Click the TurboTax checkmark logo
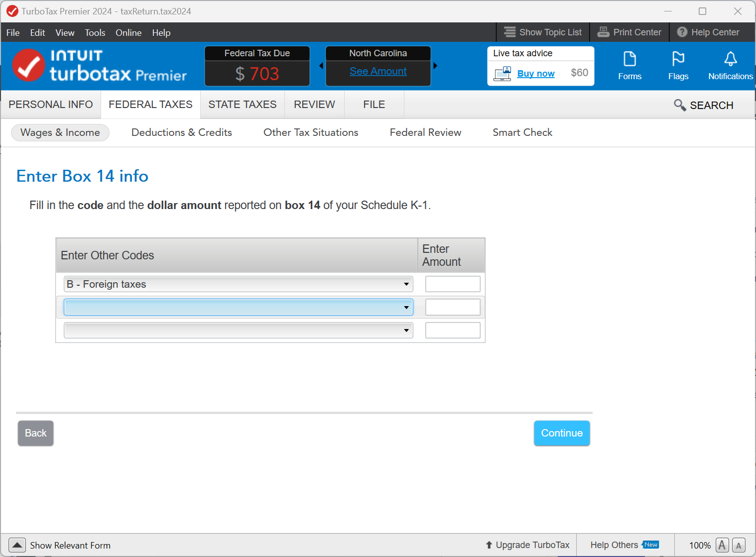 tap(28, 65)
